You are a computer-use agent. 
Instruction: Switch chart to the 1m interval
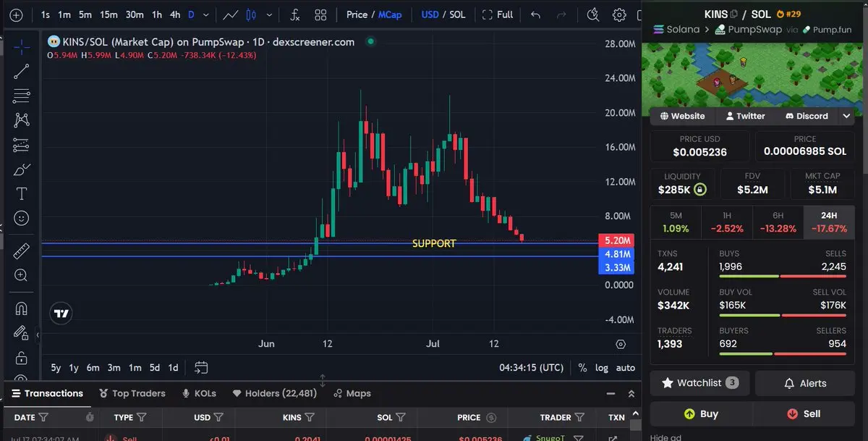(x=64, y=14)
